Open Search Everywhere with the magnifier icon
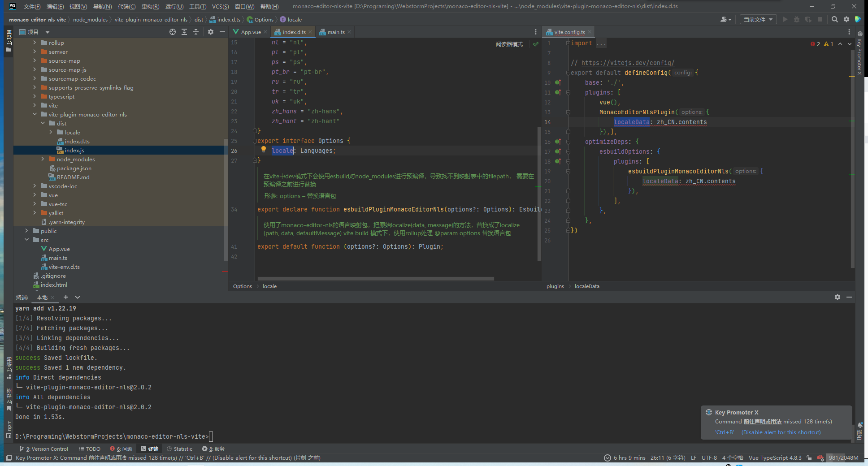The width and height of the screenshot is (868, 466). point(834,19)
